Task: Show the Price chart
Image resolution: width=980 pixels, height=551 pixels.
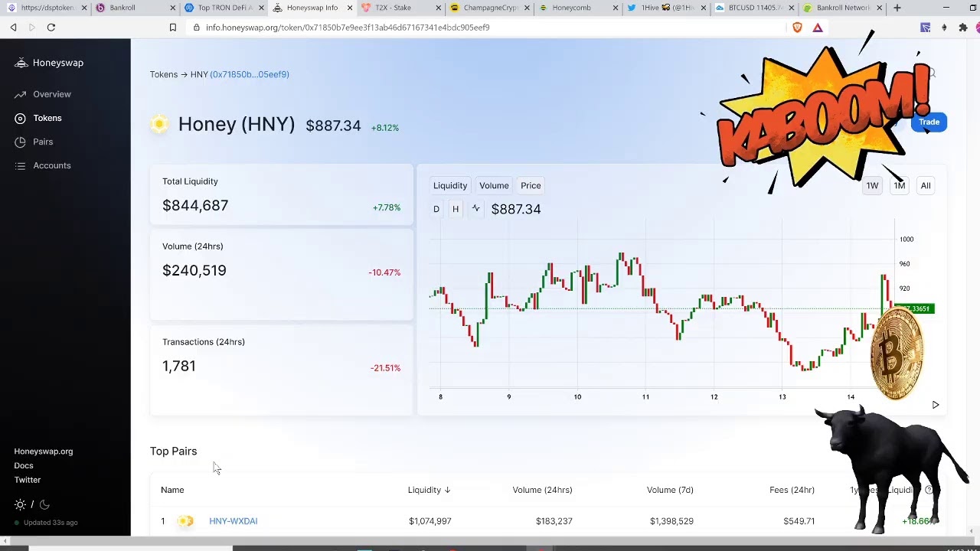Action: (x=531, y=186)
